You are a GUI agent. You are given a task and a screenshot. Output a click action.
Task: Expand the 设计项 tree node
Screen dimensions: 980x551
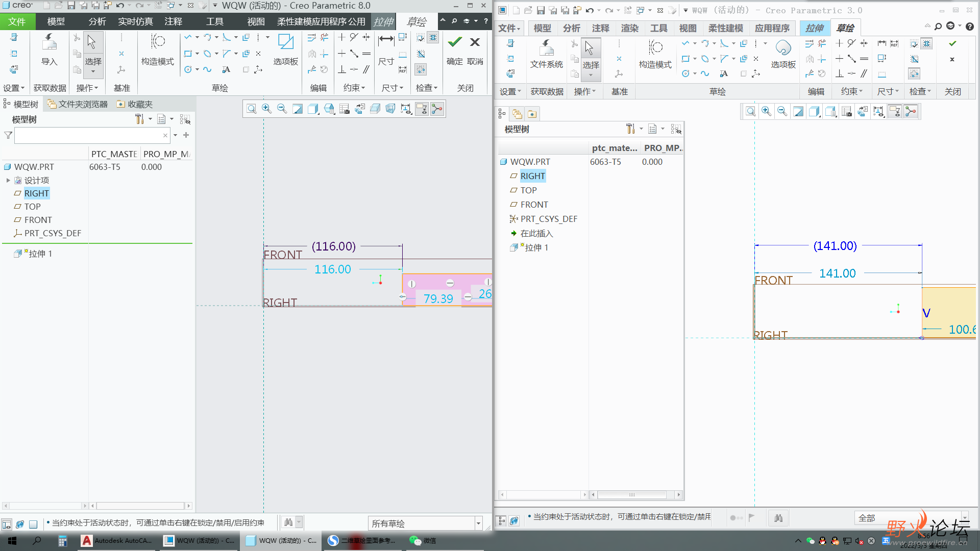tap(8, 180)
